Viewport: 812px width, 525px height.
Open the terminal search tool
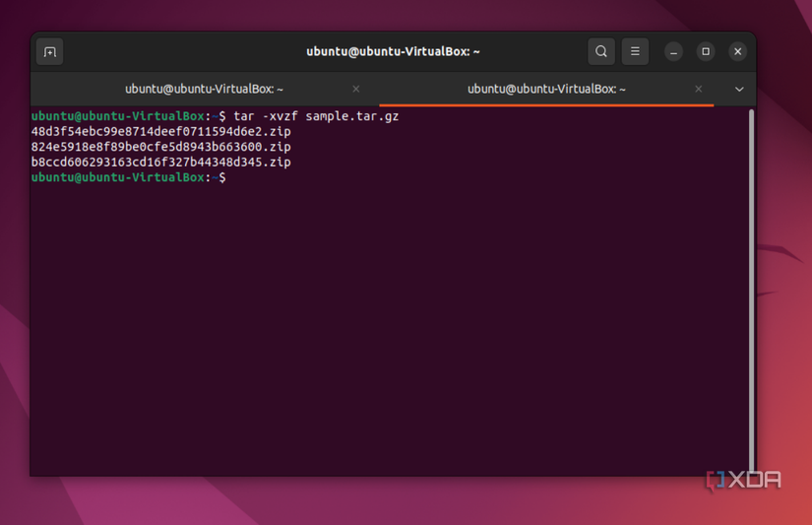click(600, 51)
